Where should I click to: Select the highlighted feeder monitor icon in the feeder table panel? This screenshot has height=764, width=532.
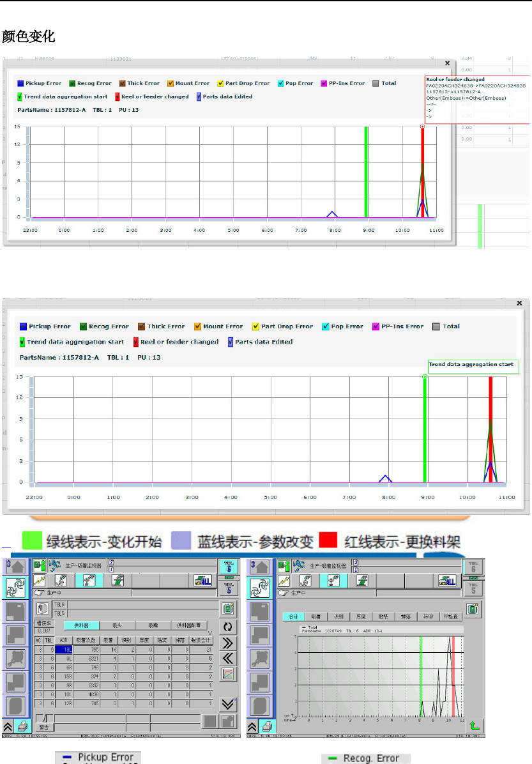[x=89, y=580]
